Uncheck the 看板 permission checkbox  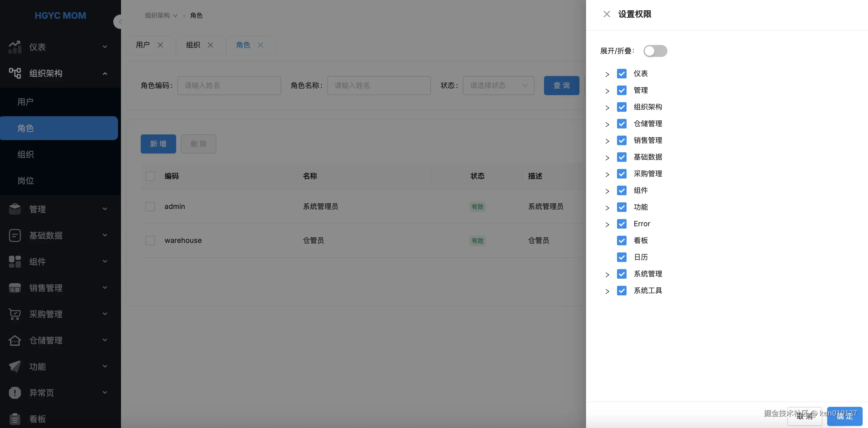621,240
